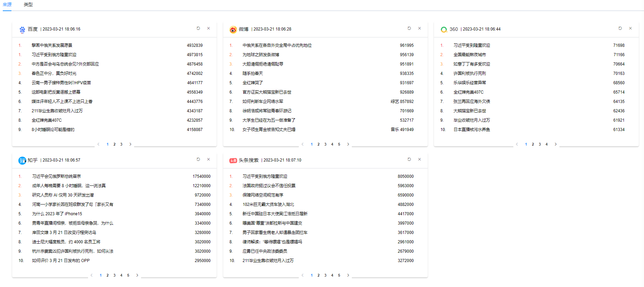Viewport: 644px width, 287px height.
Task: Open 头条 topic 211毕业生靠收破烂月入过万
Action: [x=268, y=261]
